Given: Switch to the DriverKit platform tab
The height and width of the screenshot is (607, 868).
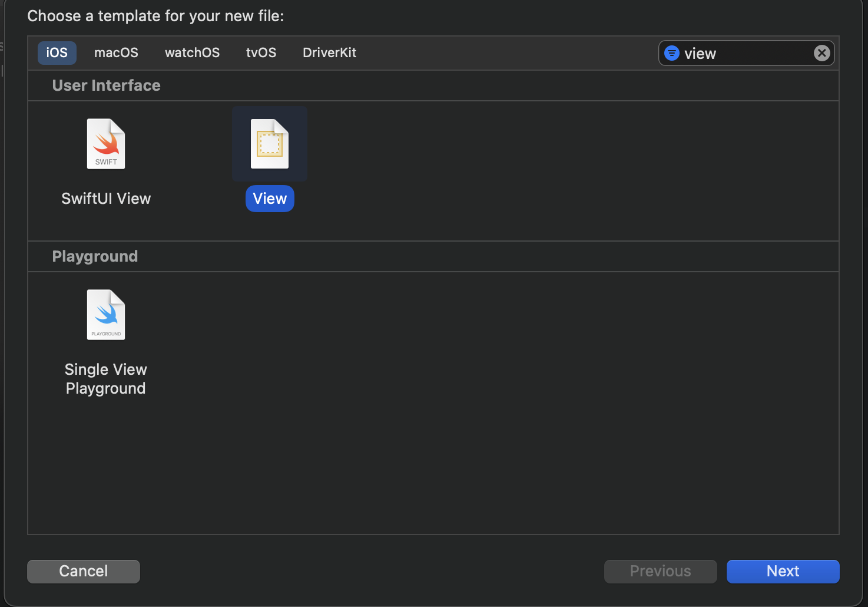Looking at the screenshot, I should (329, 52).
